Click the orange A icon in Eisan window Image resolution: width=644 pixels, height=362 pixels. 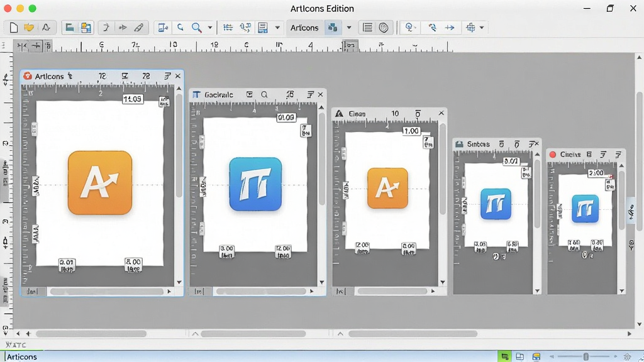tap(387, 188)
